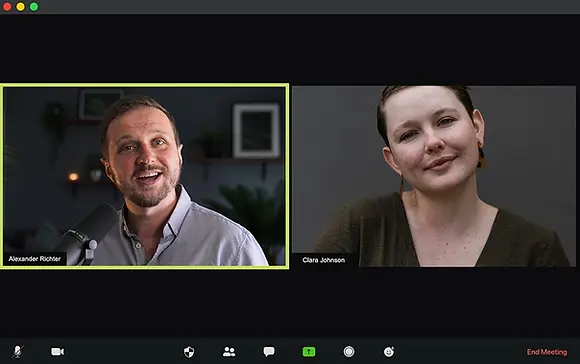This screenshot has height=364, width=580.
Task: Open the Security shield options
Action: pos(189,352)
